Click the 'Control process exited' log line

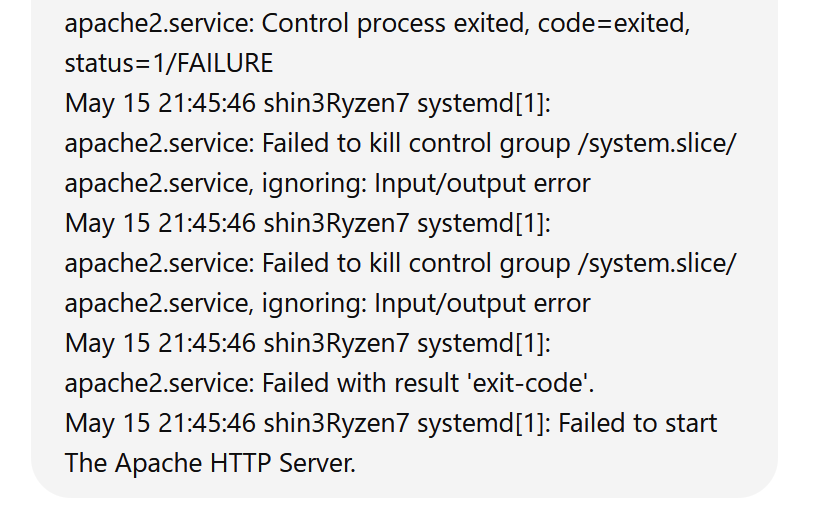click(377, 23)
